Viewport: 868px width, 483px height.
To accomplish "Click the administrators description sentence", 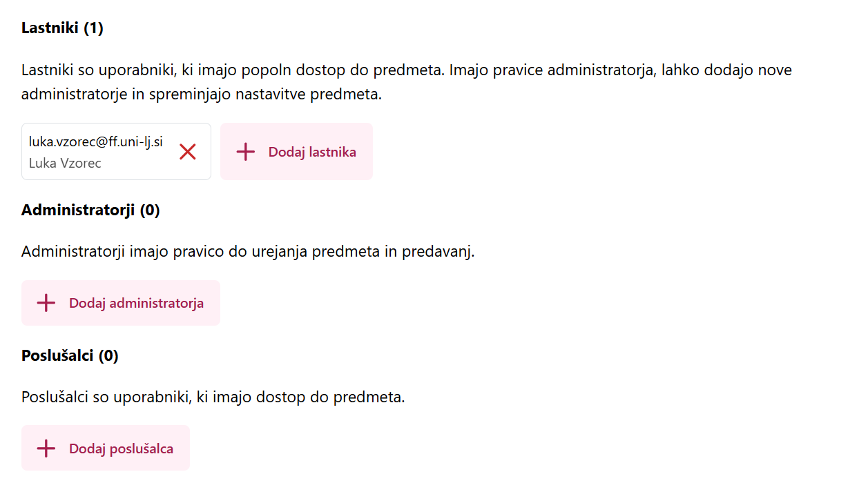I will click(x=248, y=251).
